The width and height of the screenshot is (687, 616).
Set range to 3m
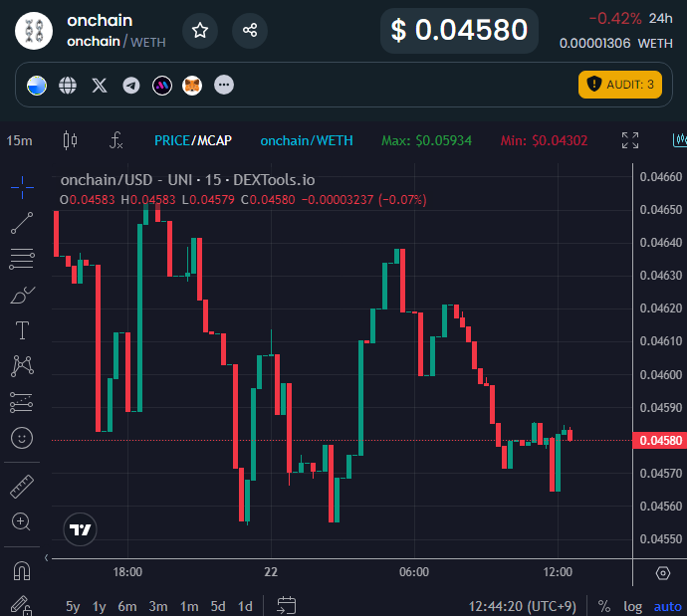click(158, 606)
